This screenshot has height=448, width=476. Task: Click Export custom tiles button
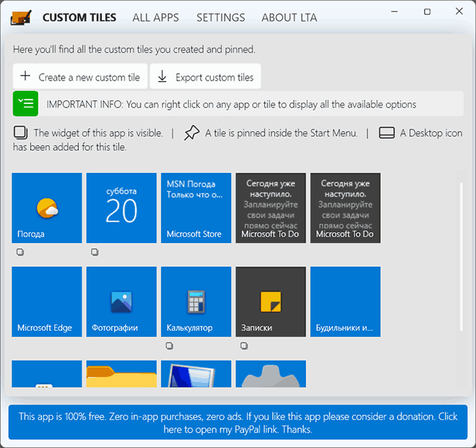tap(206, 76)
